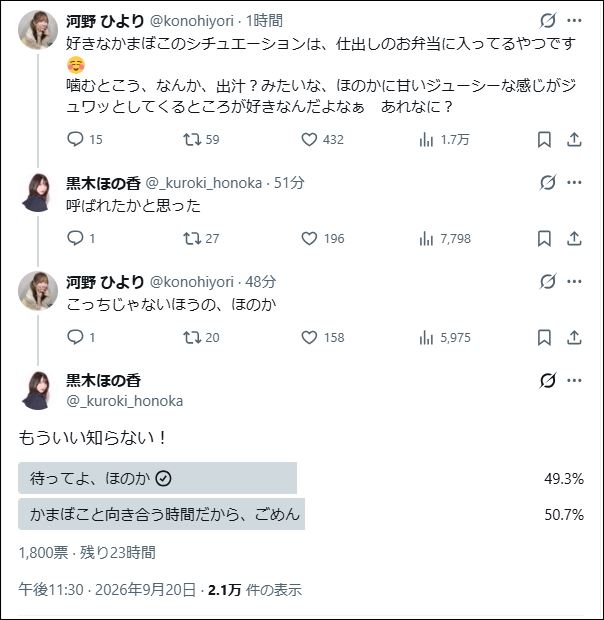The height and width of the screenshot is (620, 604).
Task: Open more options on the first tweet
Action: tap(574, 20)
